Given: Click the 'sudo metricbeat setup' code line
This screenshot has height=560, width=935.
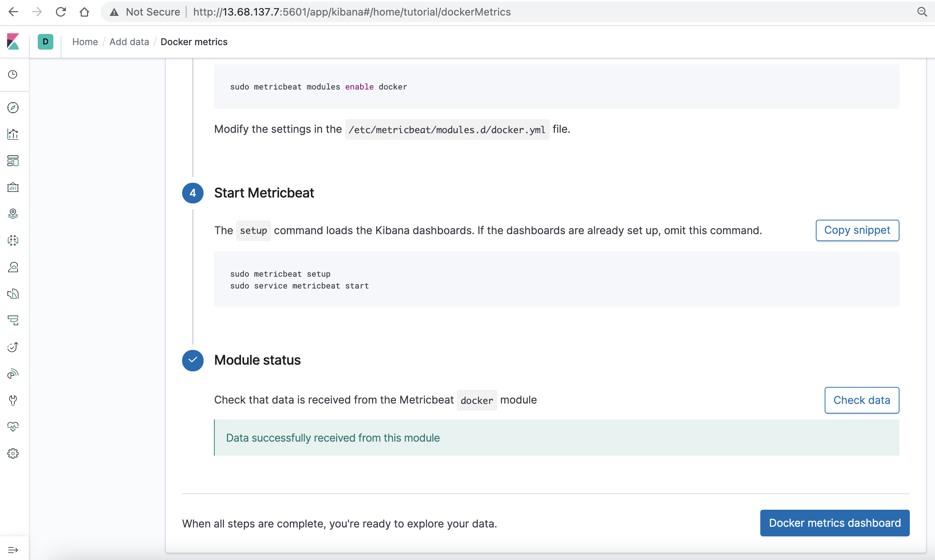Looking at the screenshot, I should point(280,274).
